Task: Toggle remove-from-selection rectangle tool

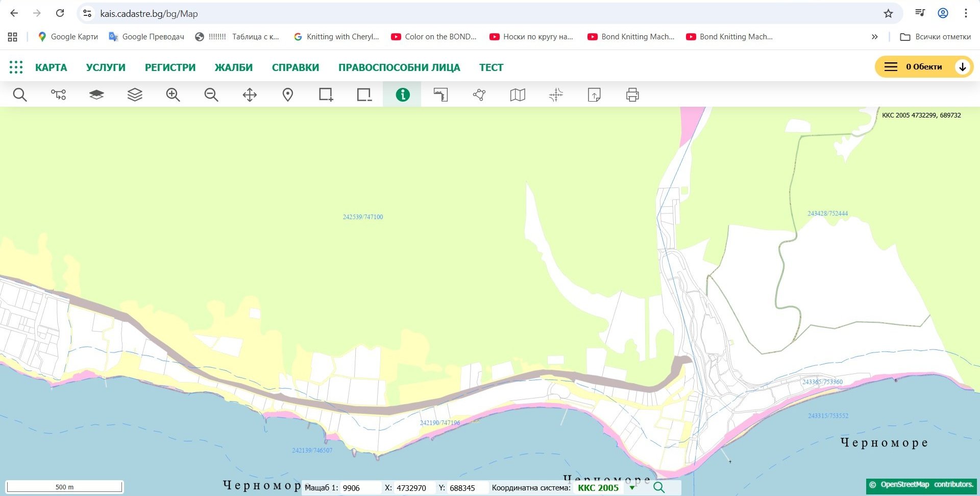Action: [x=364, y=95]
